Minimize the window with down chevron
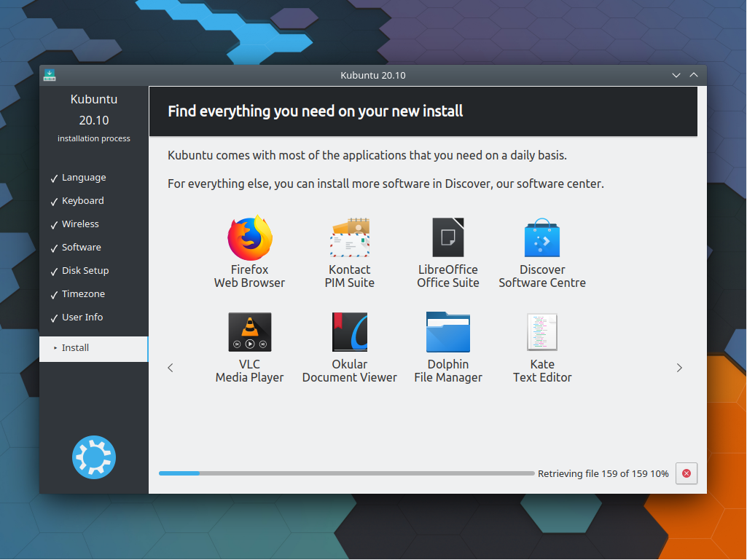 coord(676,75)
